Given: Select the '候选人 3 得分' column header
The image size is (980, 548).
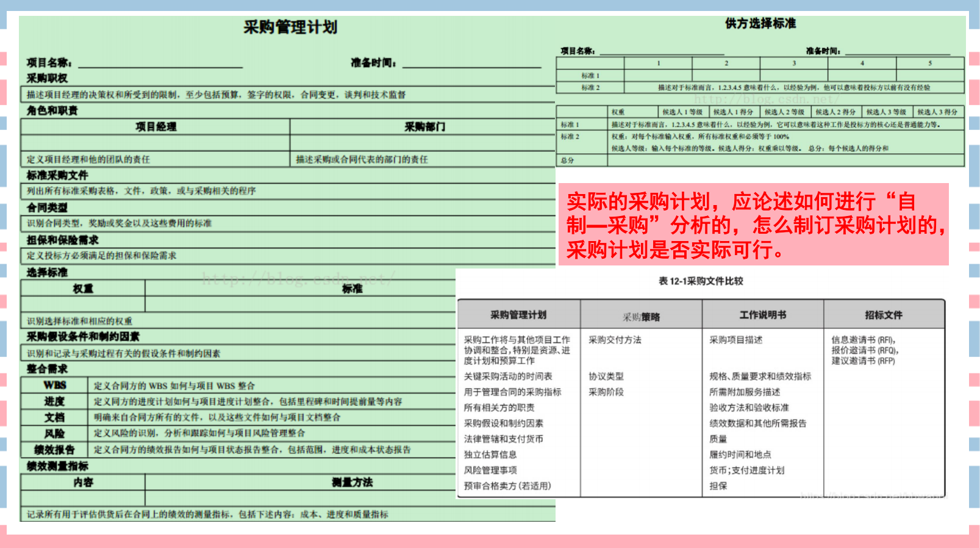Looking at the screenshot, I should (x=938, y=112).
